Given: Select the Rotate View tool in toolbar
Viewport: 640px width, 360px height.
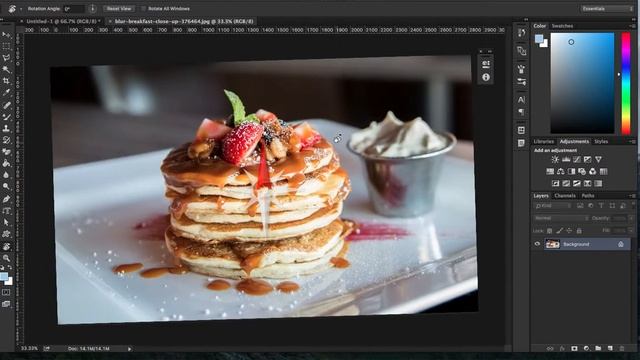Looking at the screenshot, I should click(x=6, y=247).
